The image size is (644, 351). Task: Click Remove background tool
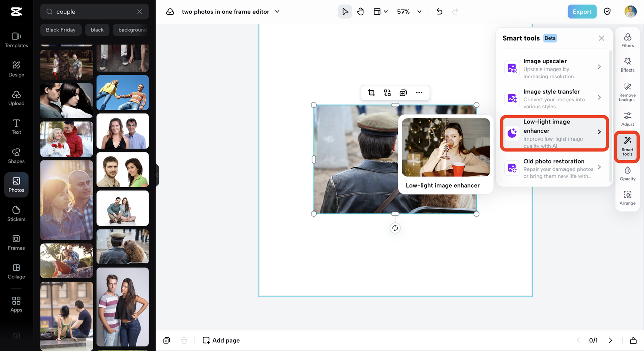628,92
